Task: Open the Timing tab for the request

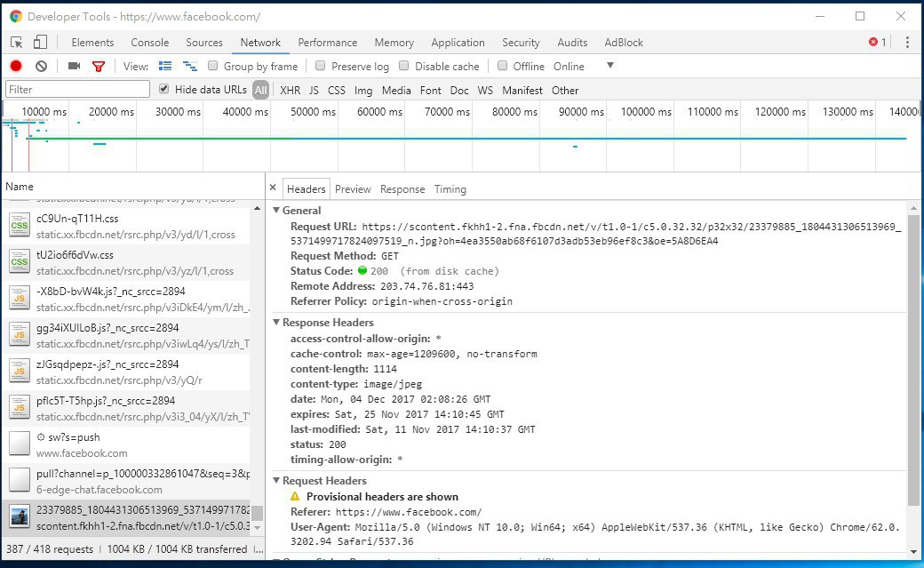Action: point(450,189)
